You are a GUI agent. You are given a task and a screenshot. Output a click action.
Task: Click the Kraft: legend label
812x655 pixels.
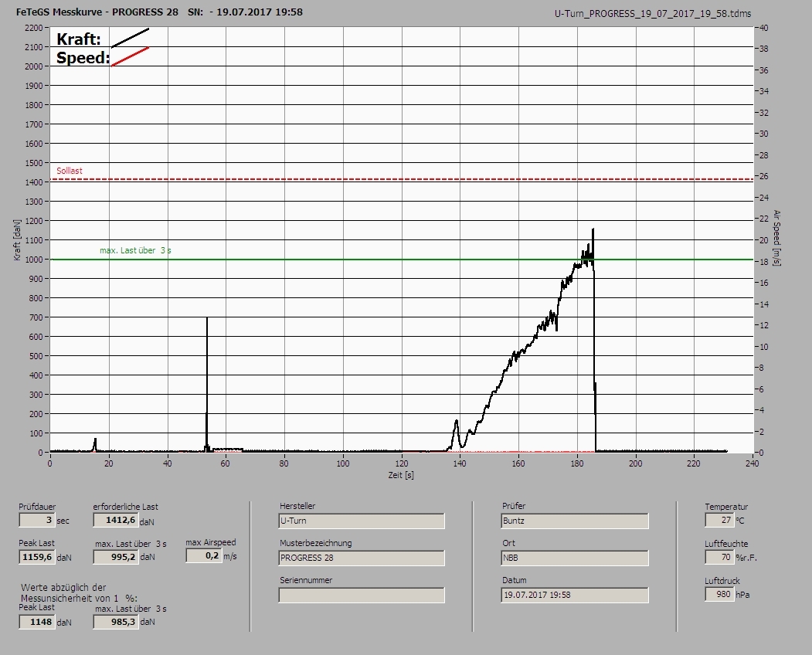pos(78,39)
